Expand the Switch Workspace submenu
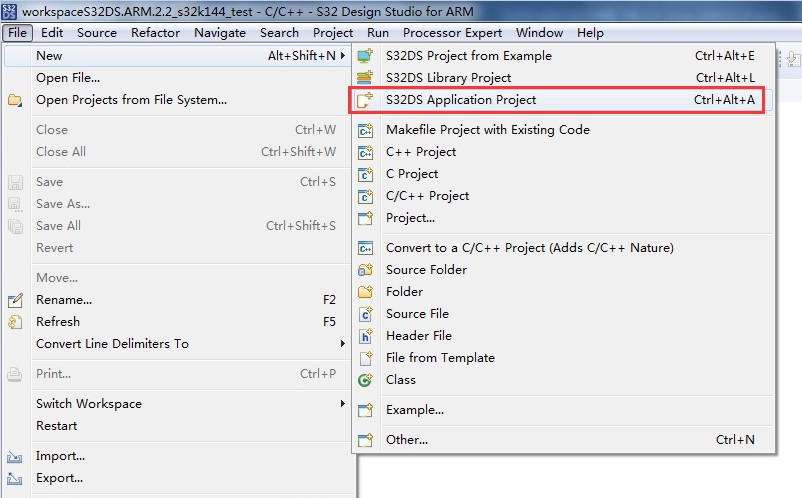The image size is (802, 498). tap(343, 404)
